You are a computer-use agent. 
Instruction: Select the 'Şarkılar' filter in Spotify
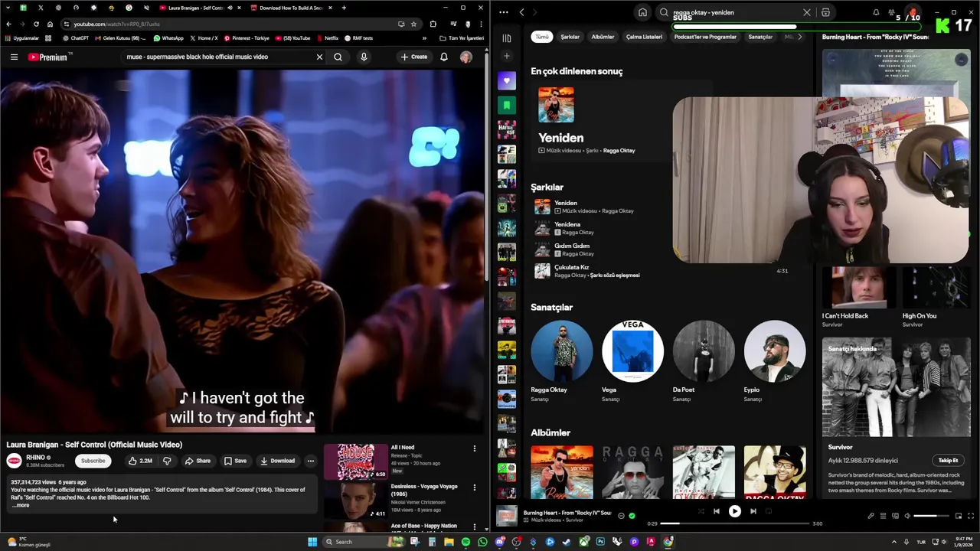[570, 37]
